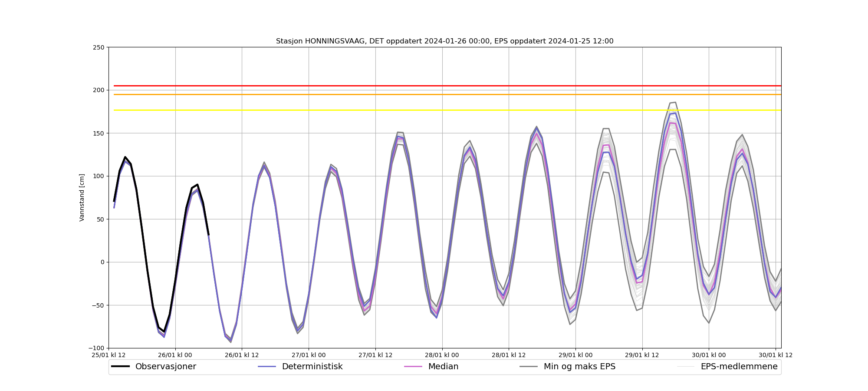
Task: Click the Min og maks EPS legend label
Action: [579, 367]
